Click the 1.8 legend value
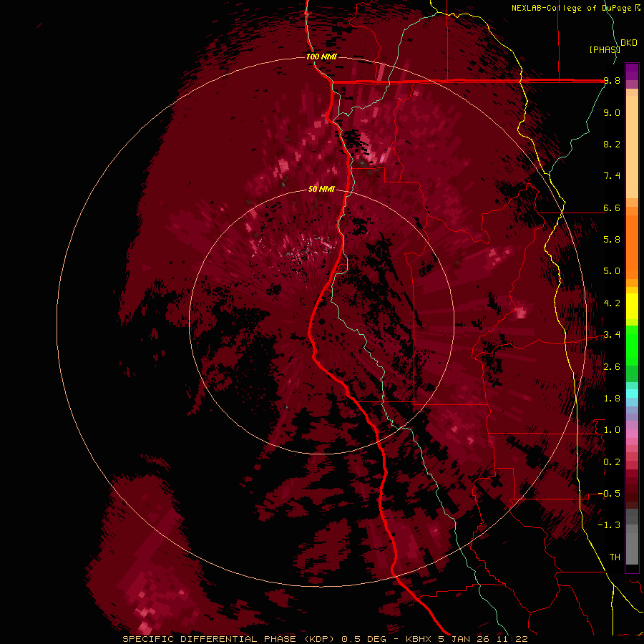The width and height of the screenshot is (644, 644). click(612, 399)
